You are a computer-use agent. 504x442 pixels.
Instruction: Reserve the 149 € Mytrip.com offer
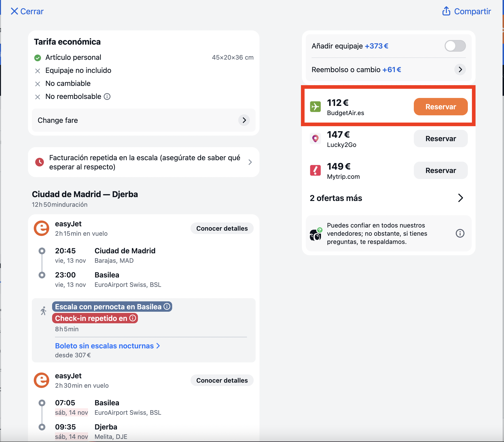coord(440,170)
